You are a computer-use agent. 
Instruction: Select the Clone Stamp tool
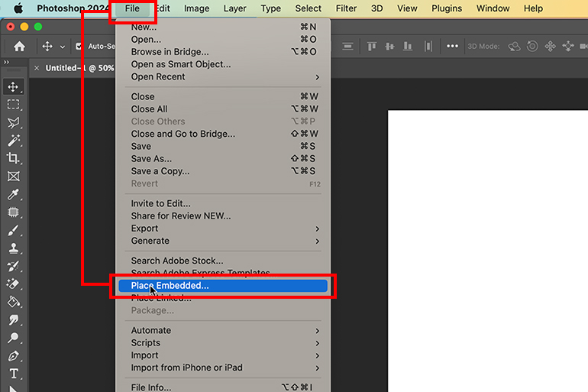click(14, 248)
